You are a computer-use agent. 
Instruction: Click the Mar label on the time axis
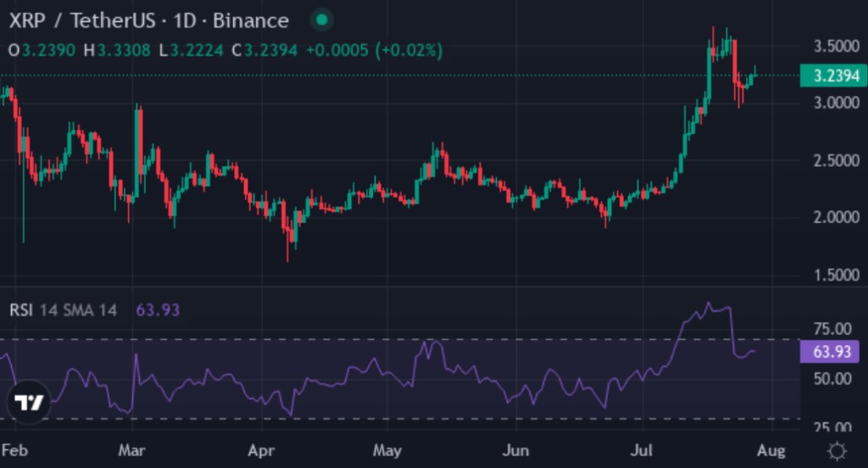tap(131, 450)
